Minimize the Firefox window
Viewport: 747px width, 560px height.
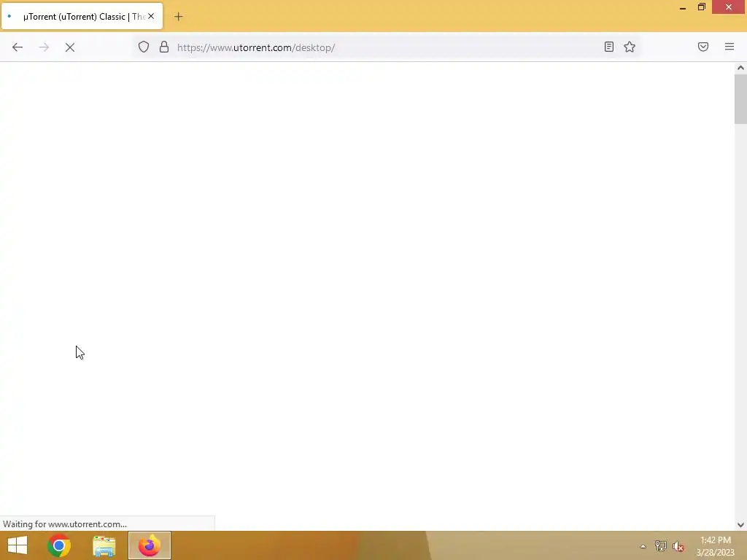point(683,7)
